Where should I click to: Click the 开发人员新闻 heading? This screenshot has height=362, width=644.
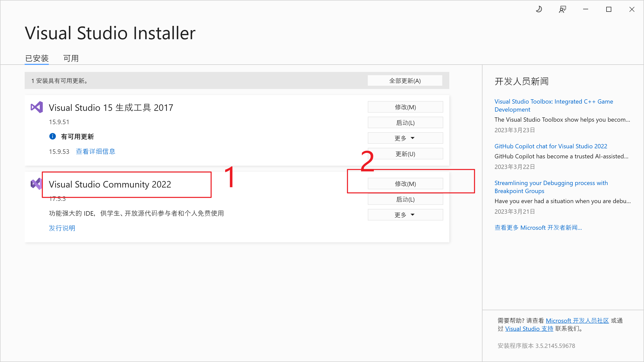click(522, 81)
